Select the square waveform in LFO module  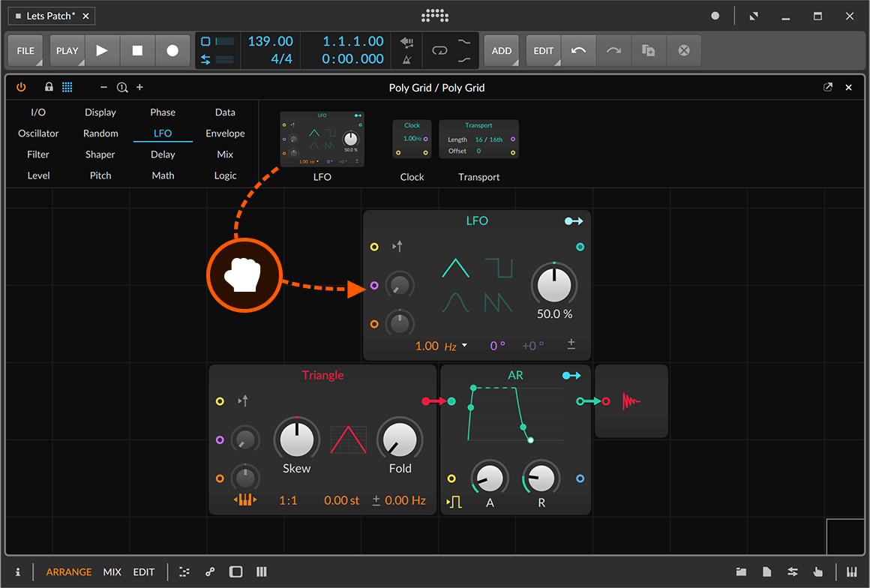498,268
